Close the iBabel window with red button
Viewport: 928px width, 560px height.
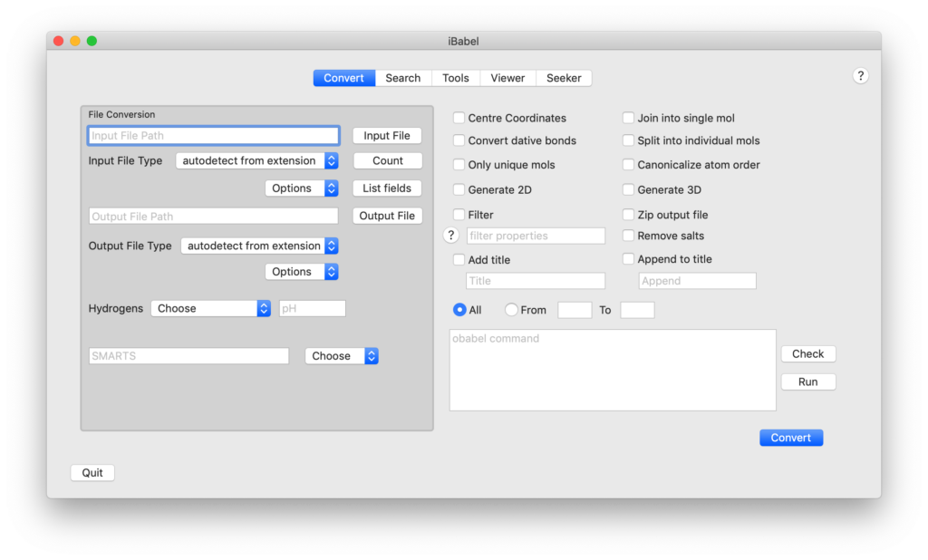[x=59, y=41]
